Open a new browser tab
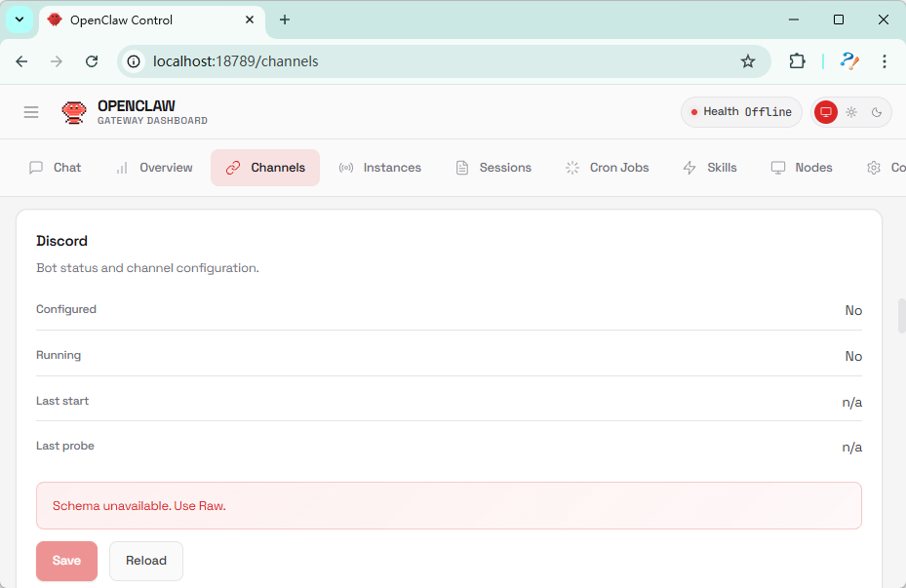Image resolution: width=906 pixels, height=588 pixels. 284,20
